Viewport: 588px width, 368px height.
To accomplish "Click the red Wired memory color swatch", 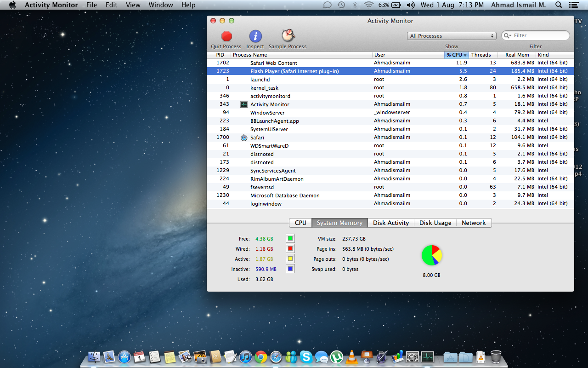I will (290, 248).
